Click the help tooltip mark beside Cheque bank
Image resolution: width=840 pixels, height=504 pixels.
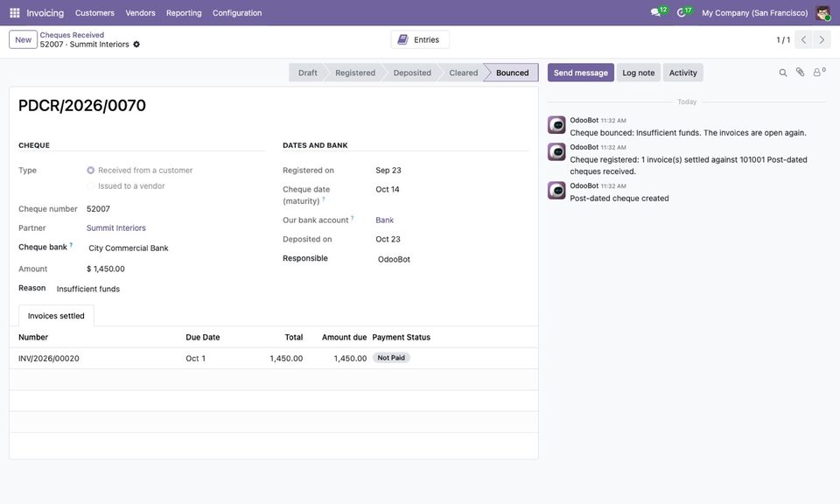pos(71,245)
